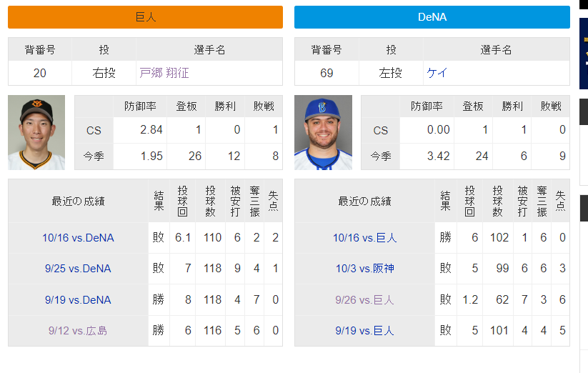
Task: Click Giants 防御率 column header
Action: [140, 106]
